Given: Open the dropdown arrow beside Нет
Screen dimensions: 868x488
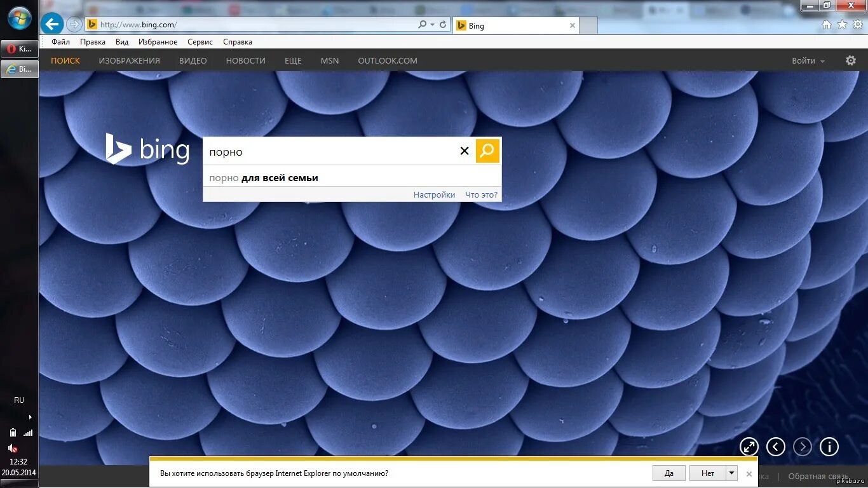Looking at the screenshot, I should (732, 473).
